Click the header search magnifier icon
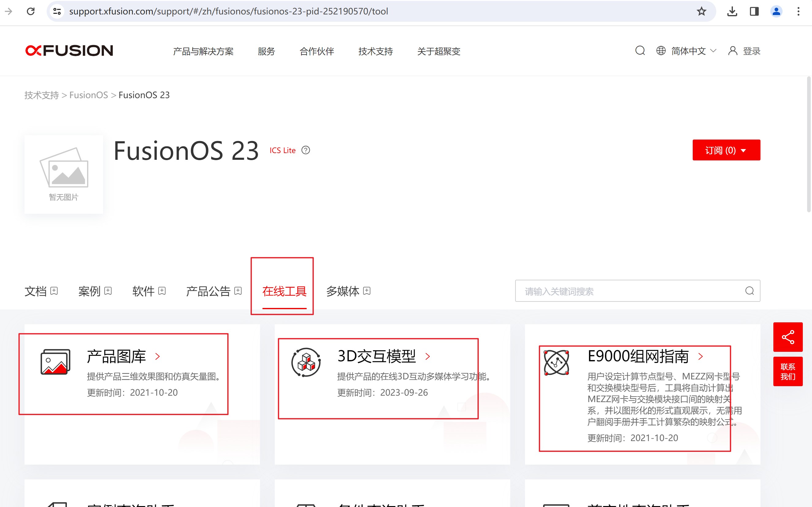The height and width of the screenshot is (507, 812). 640,51
